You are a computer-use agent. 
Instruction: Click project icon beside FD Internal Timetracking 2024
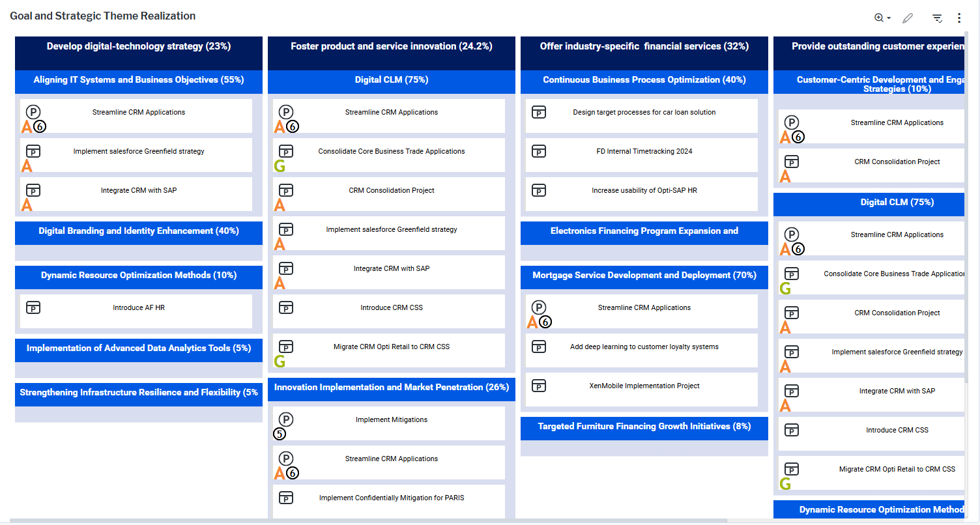(x=539, y=151)
